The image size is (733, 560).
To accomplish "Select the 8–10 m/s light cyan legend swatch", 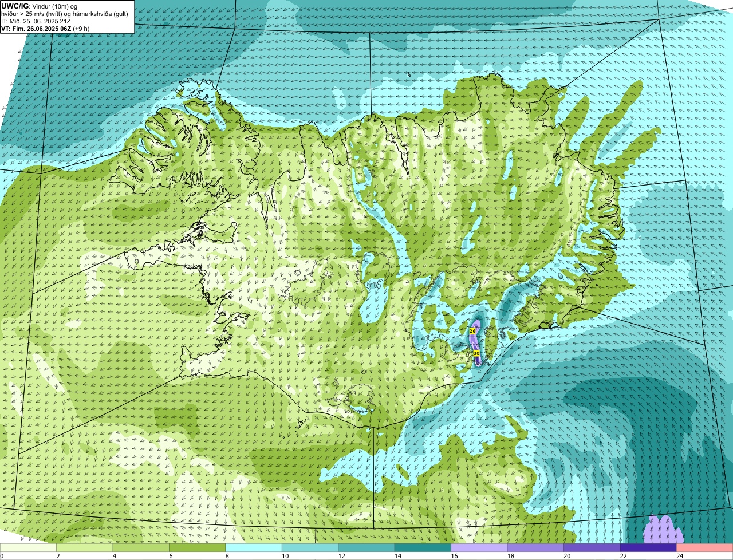I will [x=254, y=548].
